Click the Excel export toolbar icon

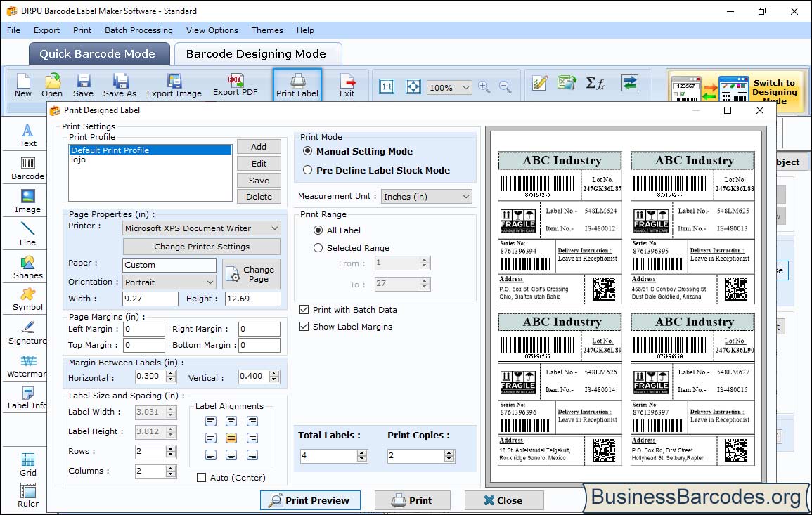tap(567, 83)
